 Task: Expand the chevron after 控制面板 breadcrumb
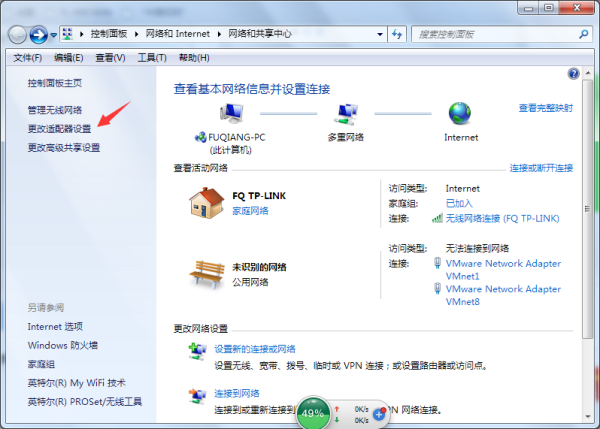(x=137, y=34)
